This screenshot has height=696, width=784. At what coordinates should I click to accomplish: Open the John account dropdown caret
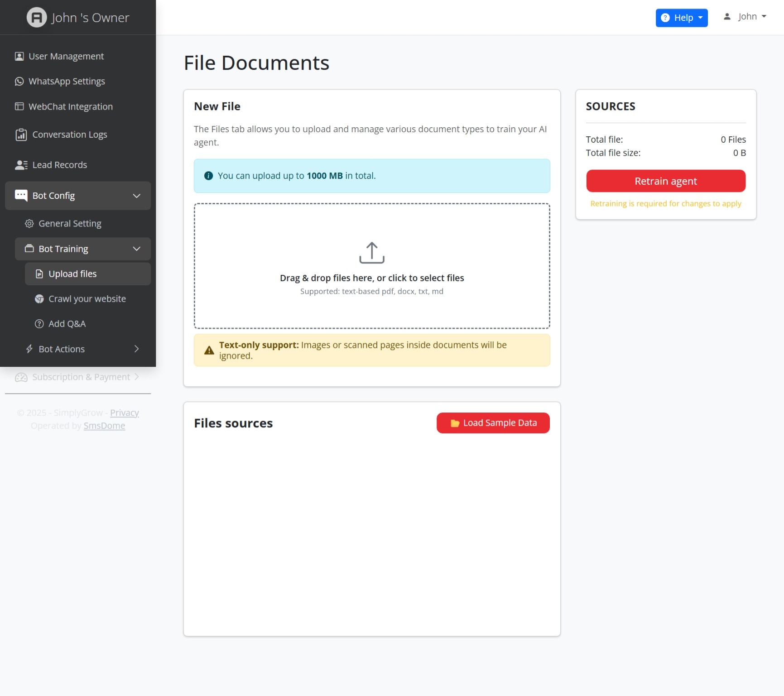[764, 16]
